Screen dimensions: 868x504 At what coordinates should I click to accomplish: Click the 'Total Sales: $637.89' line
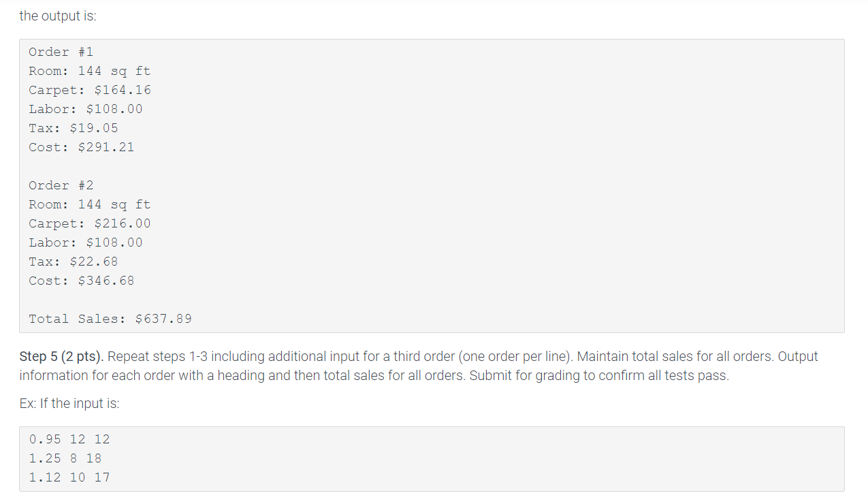[110, 319]
